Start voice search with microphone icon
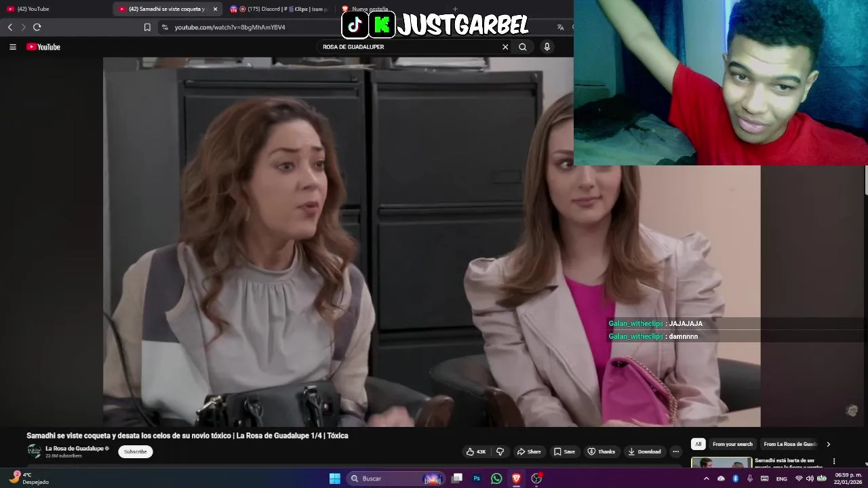 547,47
